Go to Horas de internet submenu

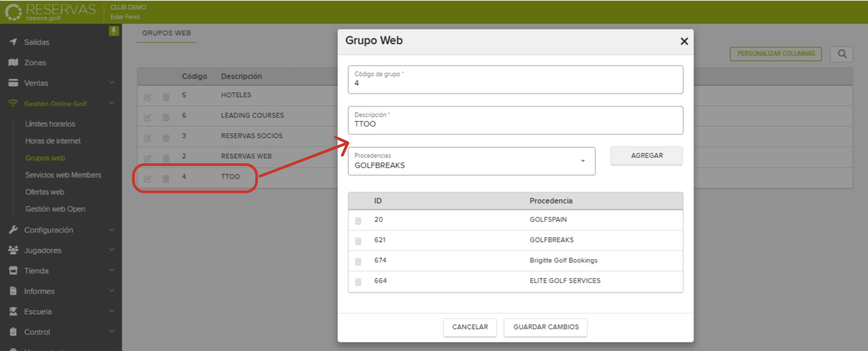53,141
